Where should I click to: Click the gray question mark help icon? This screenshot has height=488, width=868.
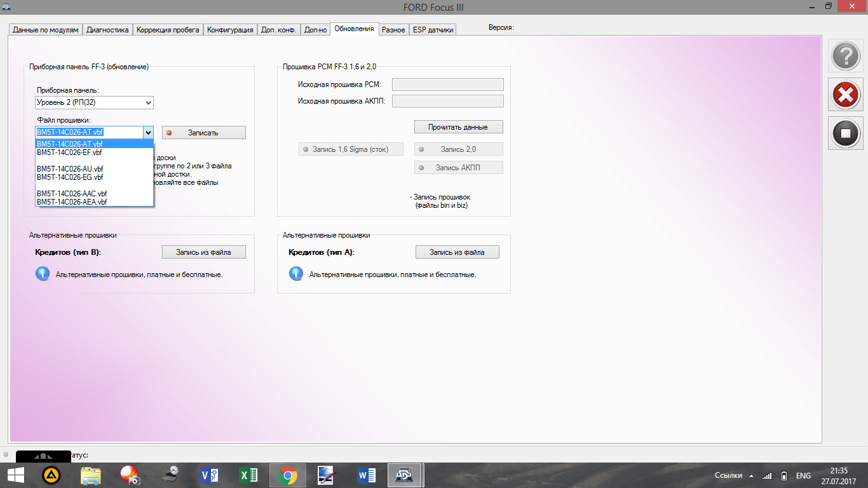coord(845,57)
